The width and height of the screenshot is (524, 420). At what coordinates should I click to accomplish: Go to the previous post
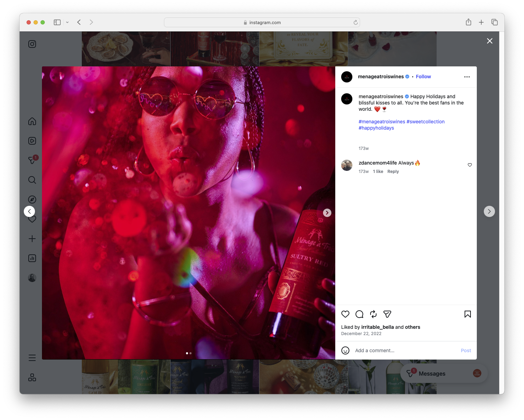[x=29, y=211]
